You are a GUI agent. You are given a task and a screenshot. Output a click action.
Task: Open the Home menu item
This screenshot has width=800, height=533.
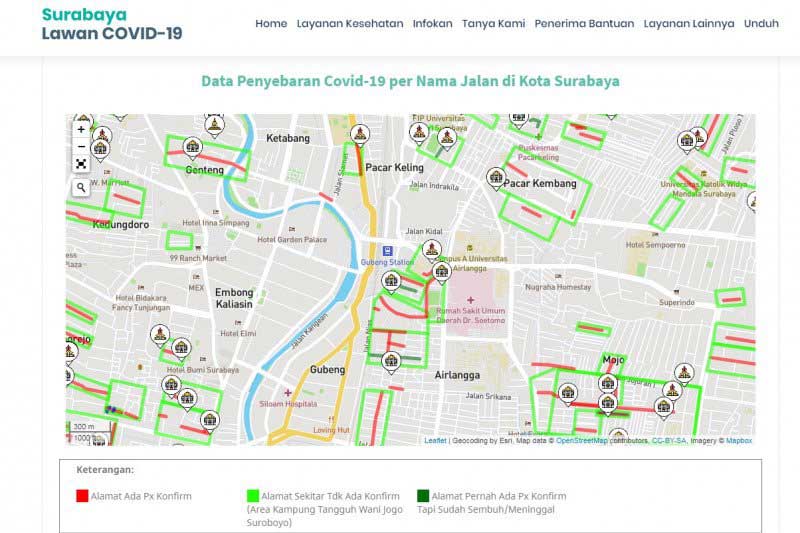click(271, 24)
